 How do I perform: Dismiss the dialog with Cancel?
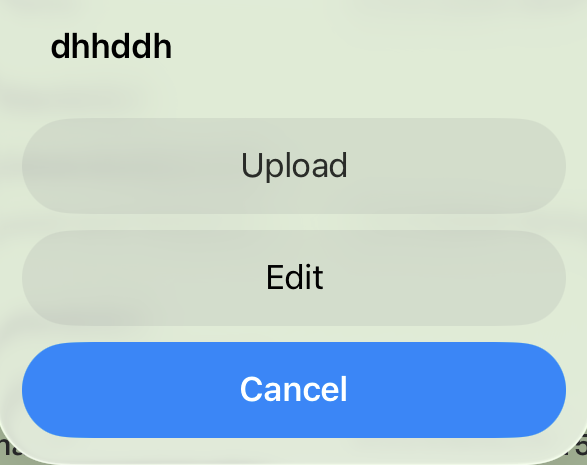coord(294,390)
